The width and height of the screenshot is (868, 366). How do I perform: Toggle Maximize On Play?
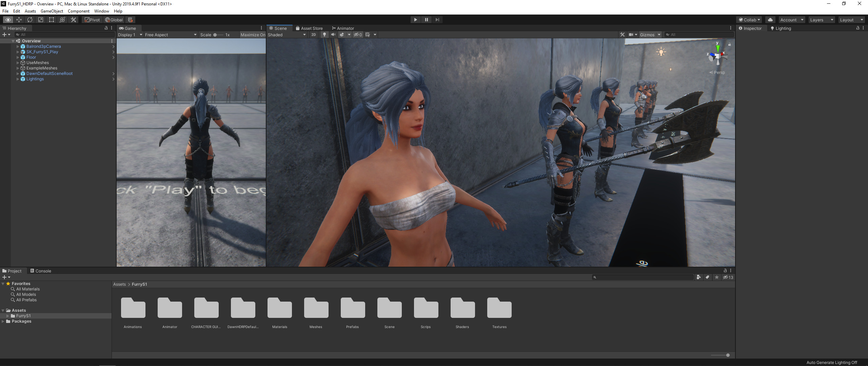253,35
